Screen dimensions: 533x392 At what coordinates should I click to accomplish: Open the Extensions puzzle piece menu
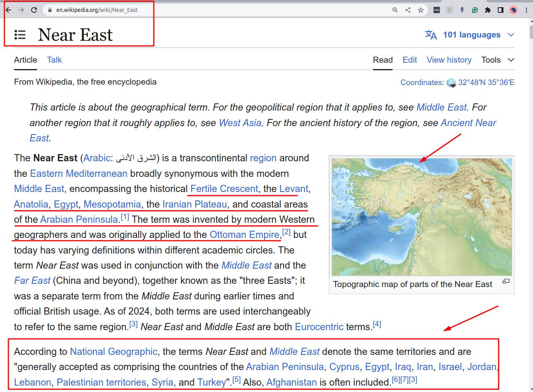[487, 10]
